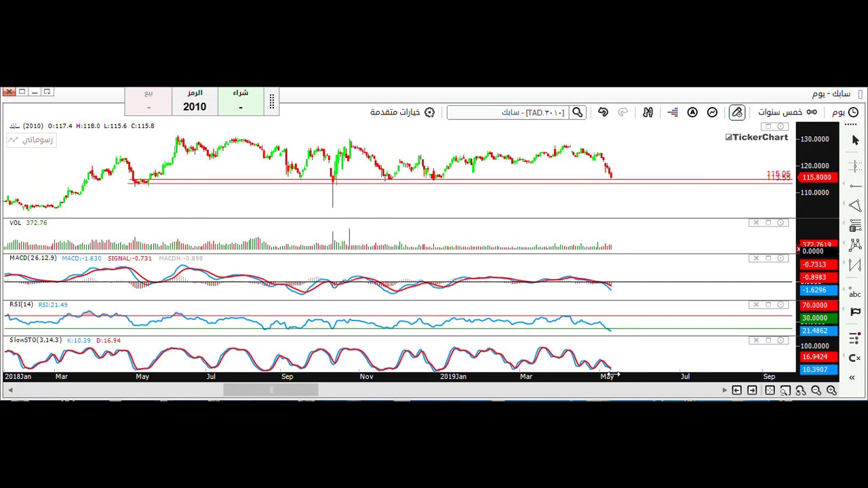The width and height of the screenshot is (868, 488).
Task: Select the triangle shape drawing tool
Action: click(x=854, y=205)
